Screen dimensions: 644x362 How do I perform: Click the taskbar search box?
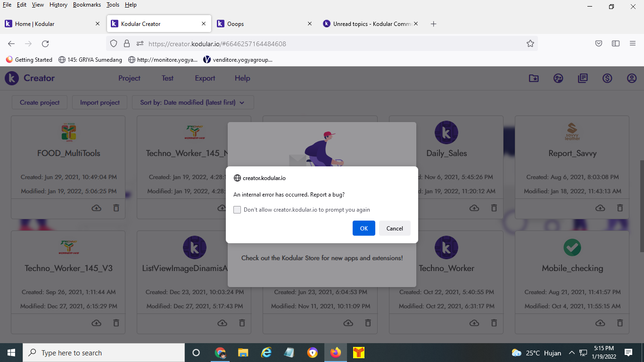point(104,353)
